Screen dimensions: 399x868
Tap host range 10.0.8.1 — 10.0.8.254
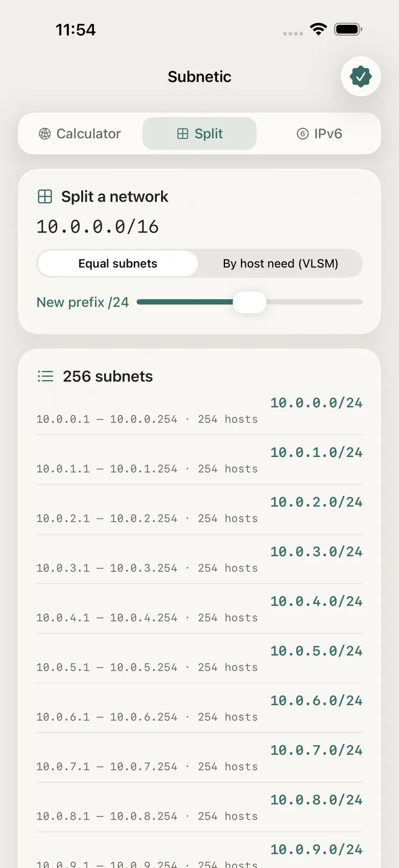tap(107, 816)
